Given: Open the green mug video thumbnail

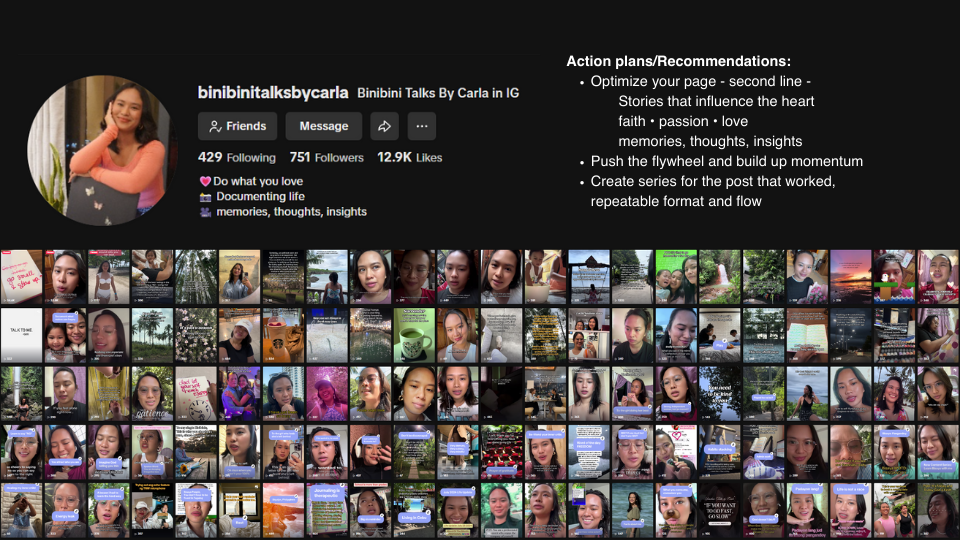Looking at the screenshot, I should click(x=414, y=335).
